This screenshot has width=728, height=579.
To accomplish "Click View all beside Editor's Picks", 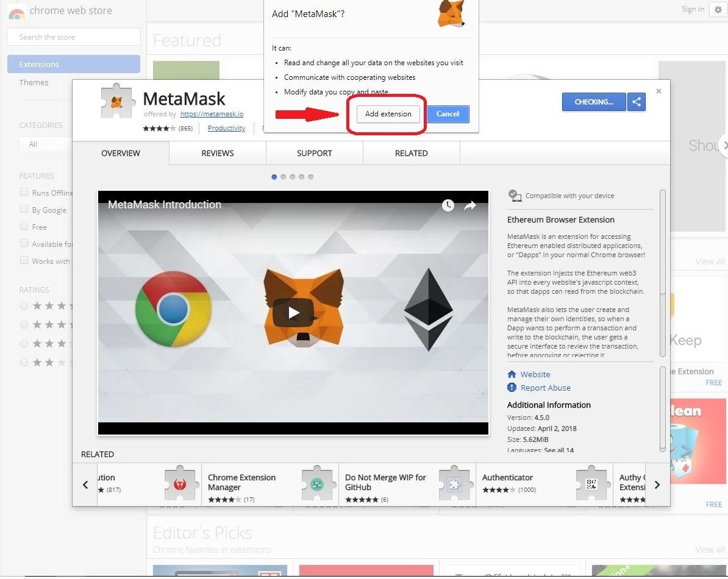I will (710, 550).
